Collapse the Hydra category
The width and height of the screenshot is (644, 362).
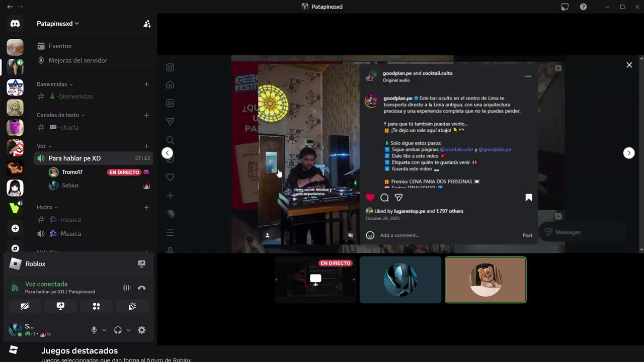point(47,207)
